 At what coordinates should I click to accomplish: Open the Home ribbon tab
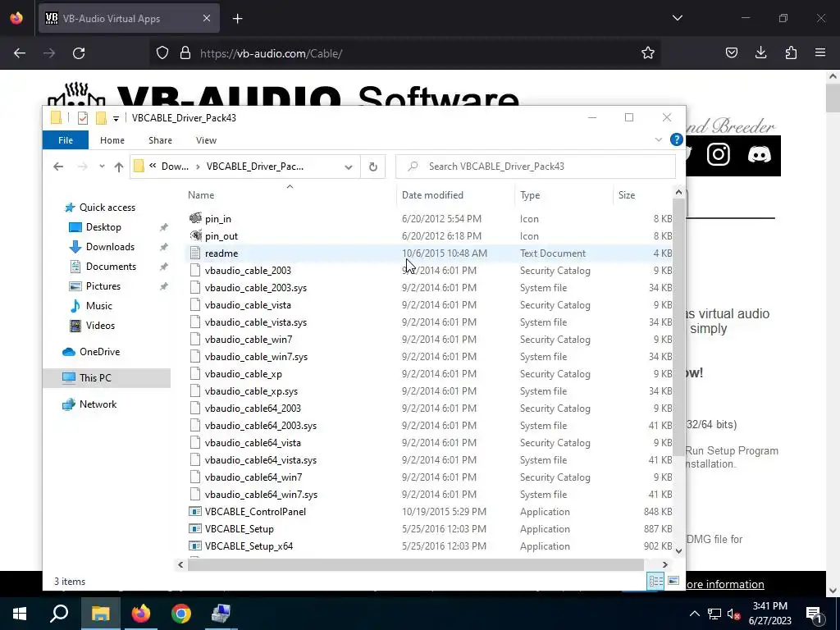pos(112,140)
